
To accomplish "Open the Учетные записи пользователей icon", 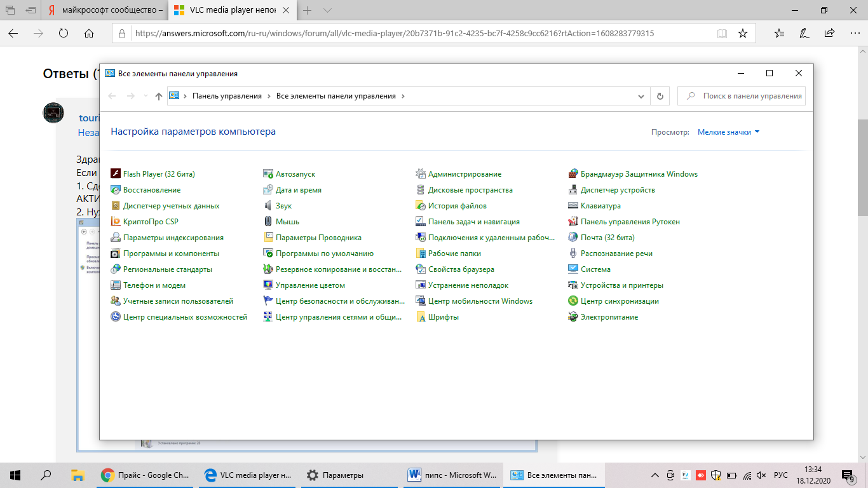I will pyautogui.click(x=116, y=301).
